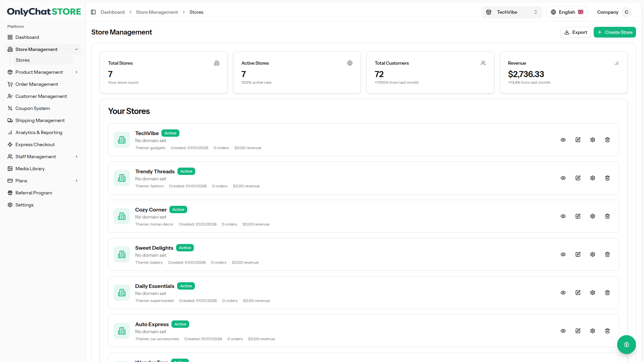Viewport: 644px width, 362px height.
Task: Delete the Cozy Corner store
Action: [607, 216]
